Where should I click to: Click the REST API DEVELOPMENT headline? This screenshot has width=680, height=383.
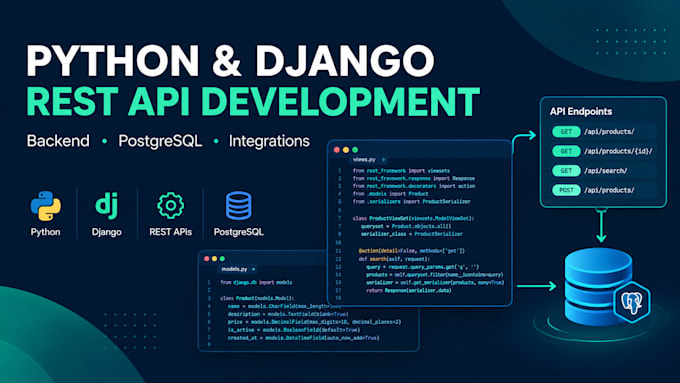tap(253, 101)
